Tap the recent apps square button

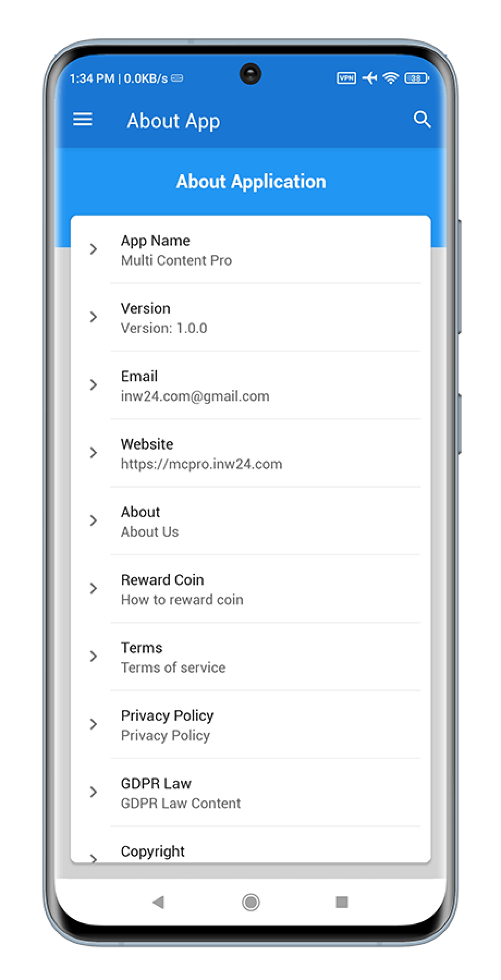coord(342,902)
